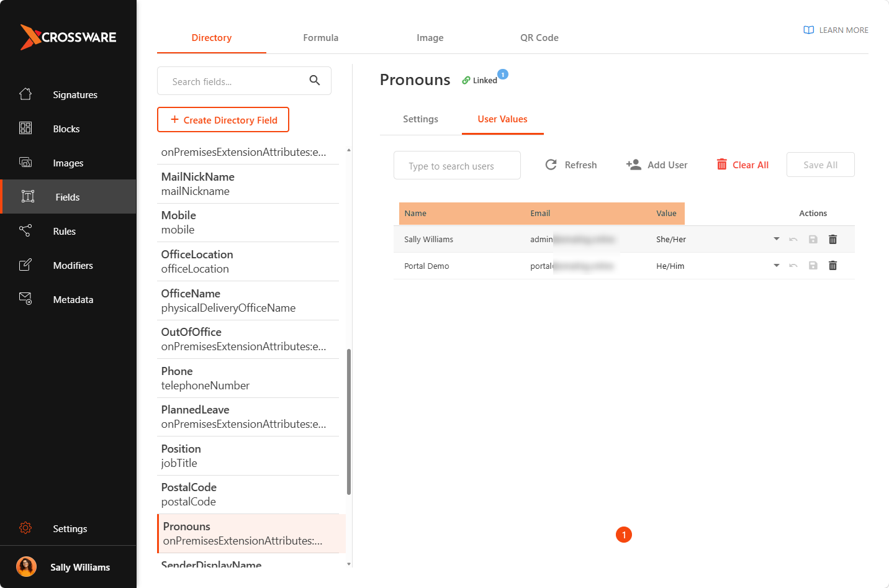Switch to the Directory tab
The height and width of the screenshot is (588, 889).
coord(212,38)
